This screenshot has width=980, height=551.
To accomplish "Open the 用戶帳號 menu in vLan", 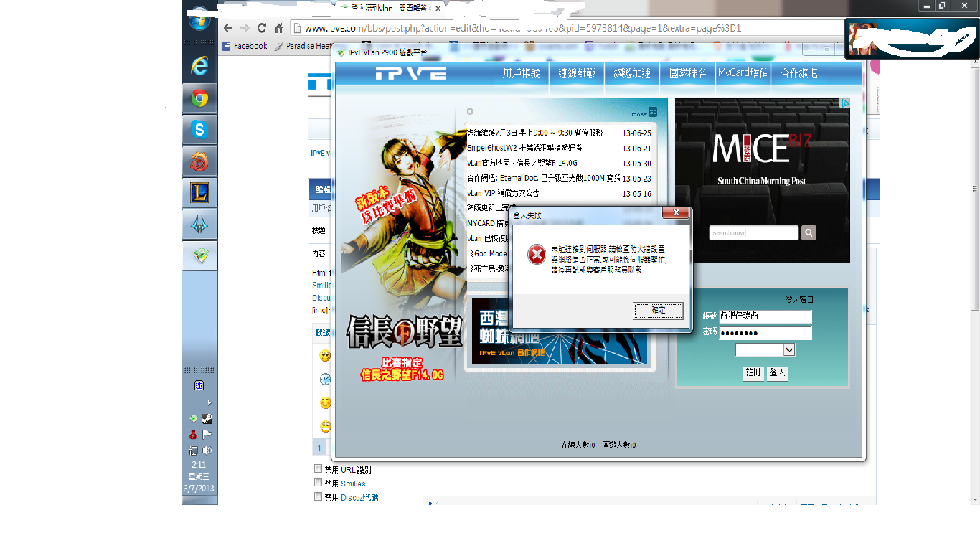I will click(x=522, y=73).
